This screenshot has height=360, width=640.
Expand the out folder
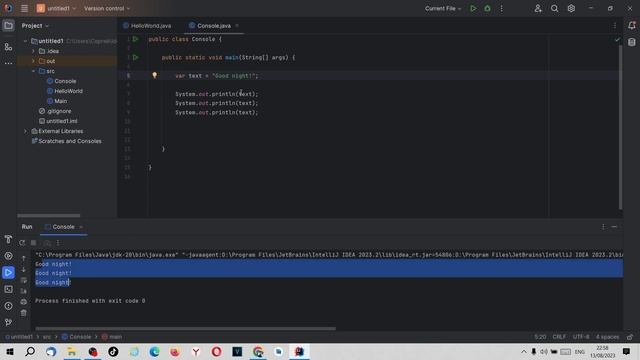pyautogui.click(x=33, y=61)
